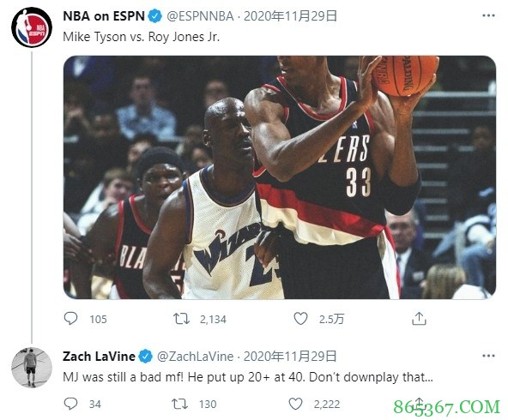Share the NBA on ESPN tweet
The image size is (508, 420).
419,318
